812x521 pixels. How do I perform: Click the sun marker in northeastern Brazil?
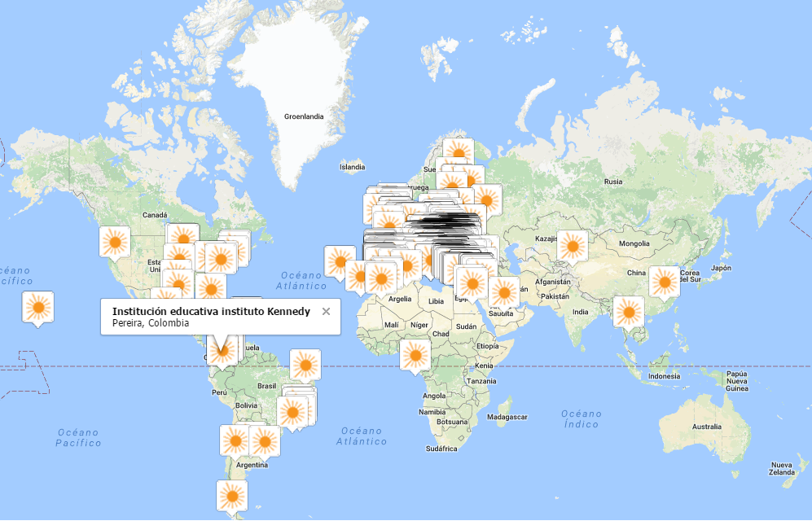tap(305, 366)
